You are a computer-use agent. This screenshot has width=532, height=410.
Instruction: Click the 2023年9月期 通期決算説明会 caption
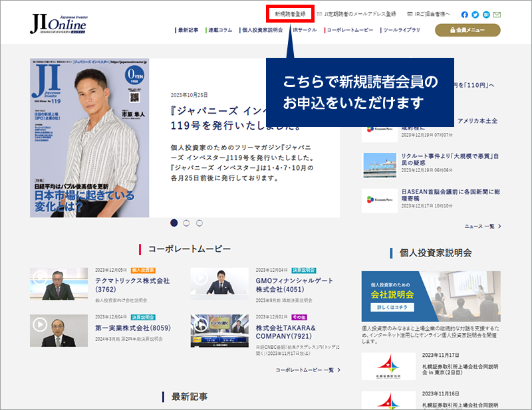click(x=284, y=300)
